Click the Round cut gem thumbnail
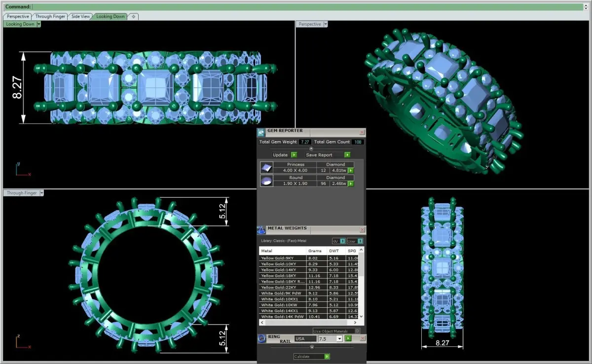Image resolution: width=592 pixels, height=364 pixels. click(x=266, y=181)
